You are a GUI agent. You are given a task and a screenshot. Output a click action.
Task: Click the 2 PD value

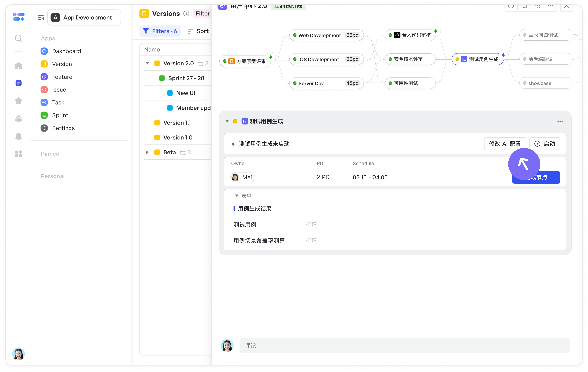click(323, 177)
